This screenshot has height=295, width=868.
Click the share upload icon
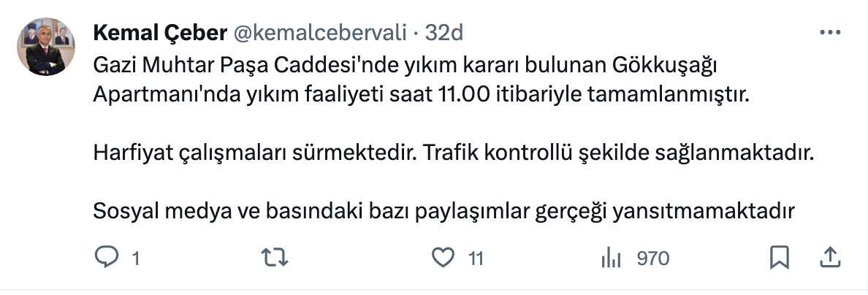pyautogui.click(x=830, y=258)
